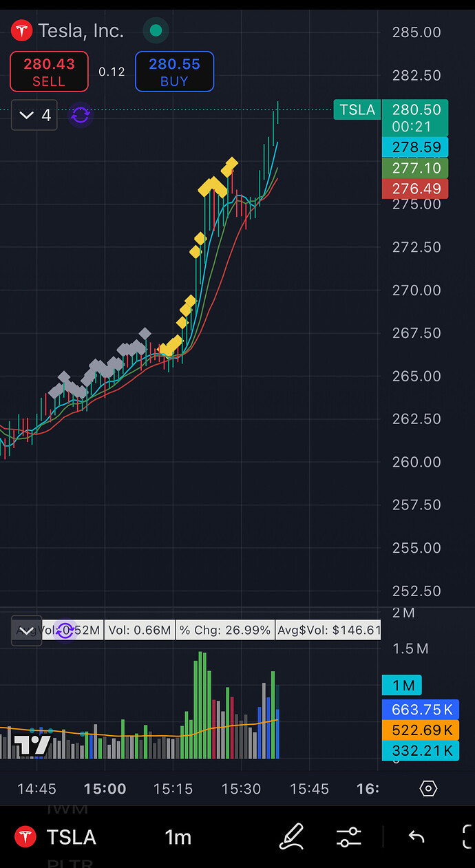Select the 280.50 current price label
The height and width of the screenshot is (868, 475).
(416, 117)
